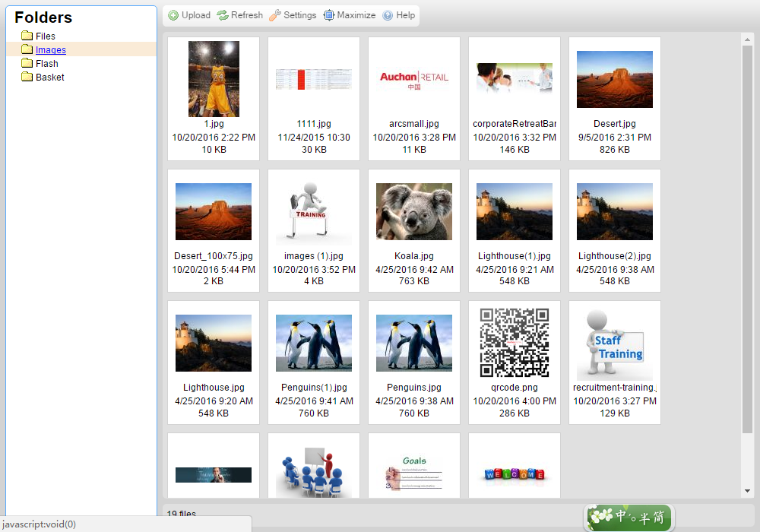Click the vertical scrollbar thumb
The width and height of the screenshot is (760, 532).
tap(747, 239)
